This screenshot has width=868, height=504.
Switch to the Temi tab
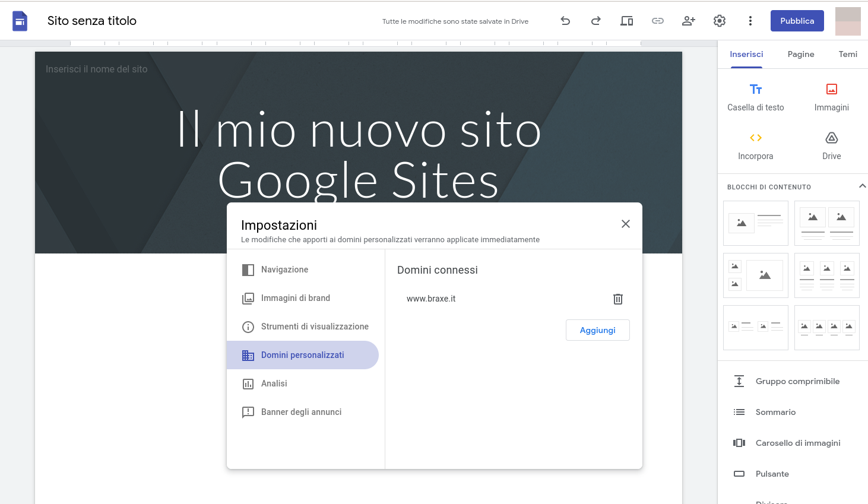pyautogui.click(x=848, y=54)
